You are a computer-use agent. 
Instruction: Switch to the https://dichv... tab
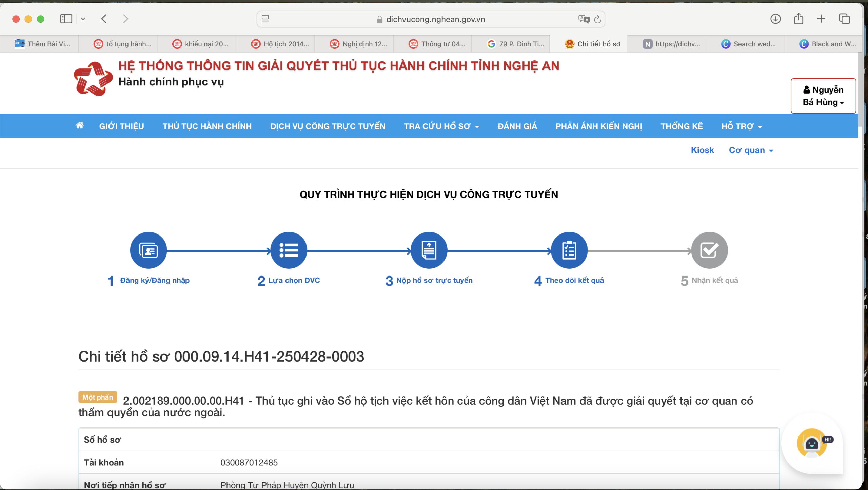click(667, 44)
